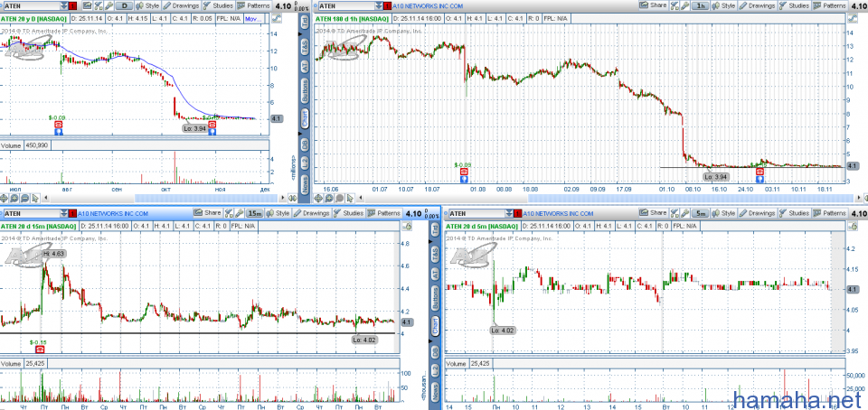
Task: Open Drawings menu in the 5m chart
Action: point(758,213)
